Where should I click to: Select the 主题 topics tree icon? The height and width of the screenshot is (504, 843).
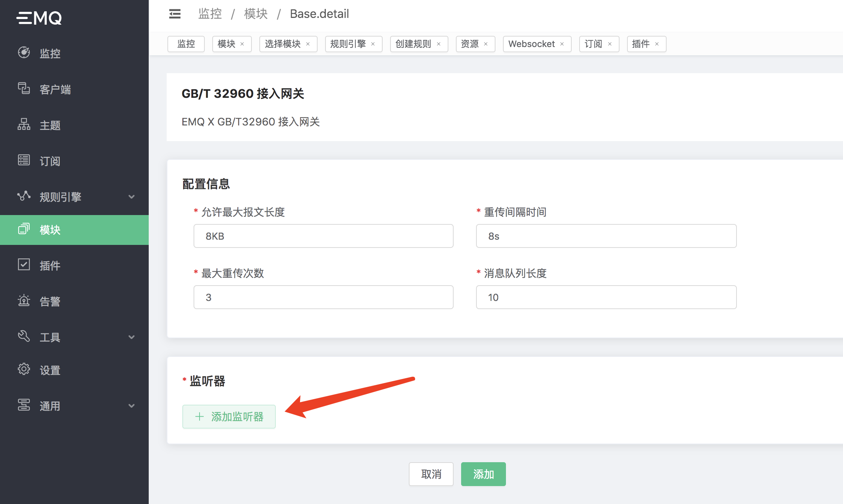pyautogui.click(x=24, y=124)
